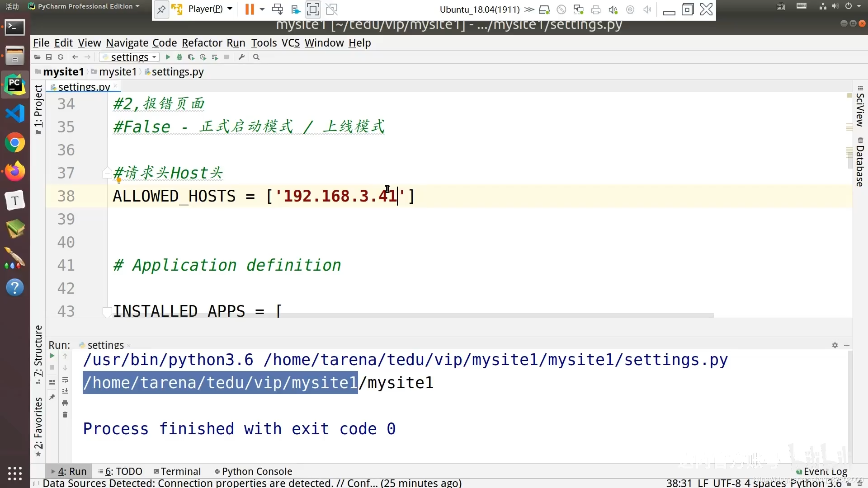The height and width of the screenshot is (488, 868).
Task: Switch to the Terminal tool tab
Action: click(177, 471)
